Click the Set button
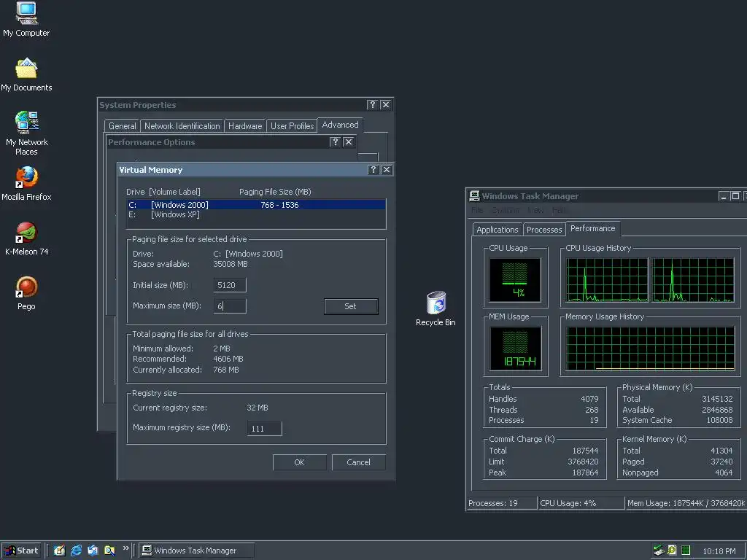 [x=351, y=306]
